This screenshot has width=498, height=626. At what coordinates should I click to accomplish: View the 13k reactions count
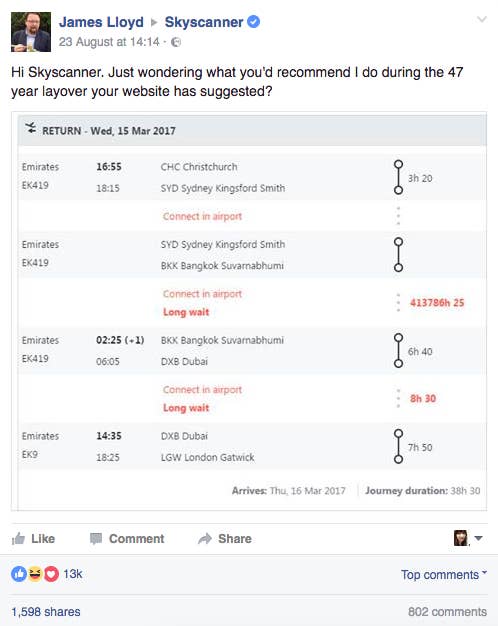pyautogui.click(x=73, y=574)
